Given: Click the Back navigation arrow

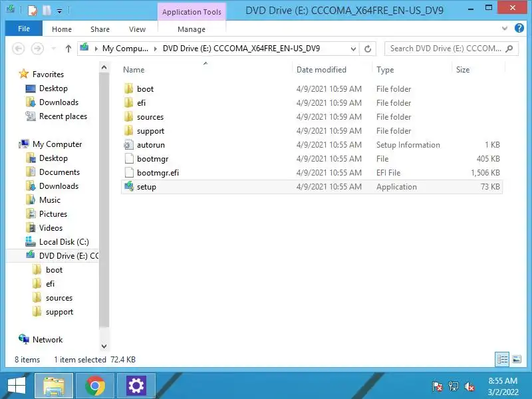Looking at the screenshot, I should coord(19,49).
